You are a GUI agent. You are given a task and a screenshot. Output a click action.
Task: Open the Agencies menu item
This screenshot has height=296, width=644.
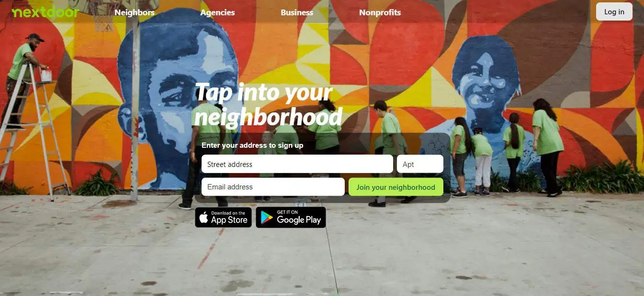(x=217, y=12)
